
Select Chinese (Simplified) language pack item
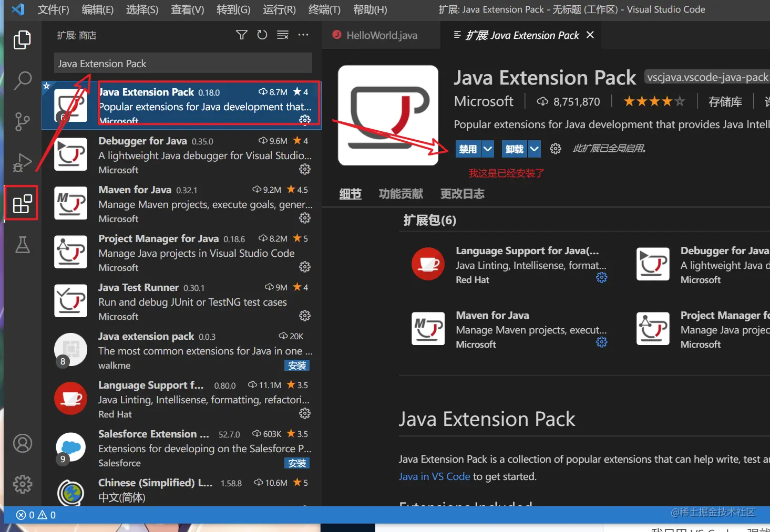tap(182, 491)
